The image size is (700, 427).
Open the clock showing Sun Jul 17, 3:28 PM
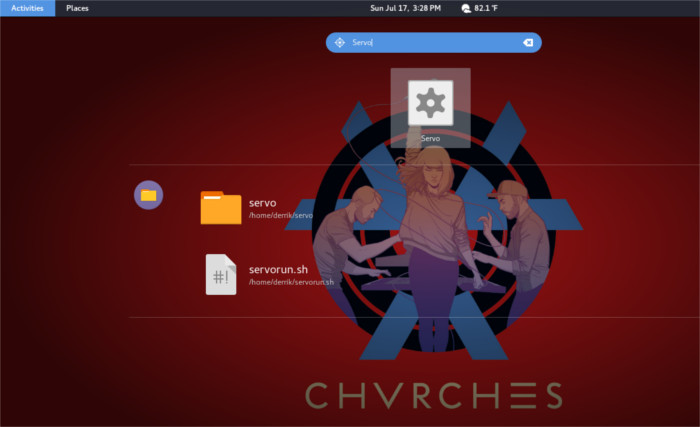[405, 8]
